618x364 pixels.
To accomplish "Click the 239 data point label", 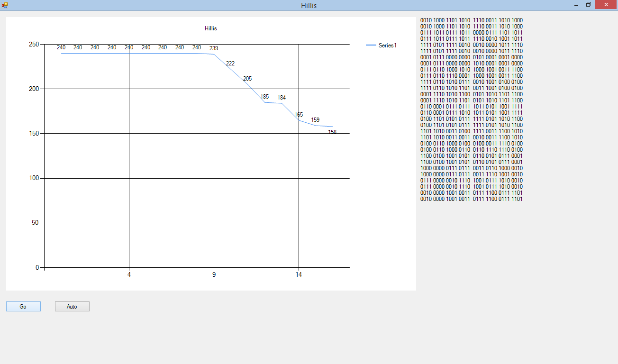I will (x=214, y=48).
